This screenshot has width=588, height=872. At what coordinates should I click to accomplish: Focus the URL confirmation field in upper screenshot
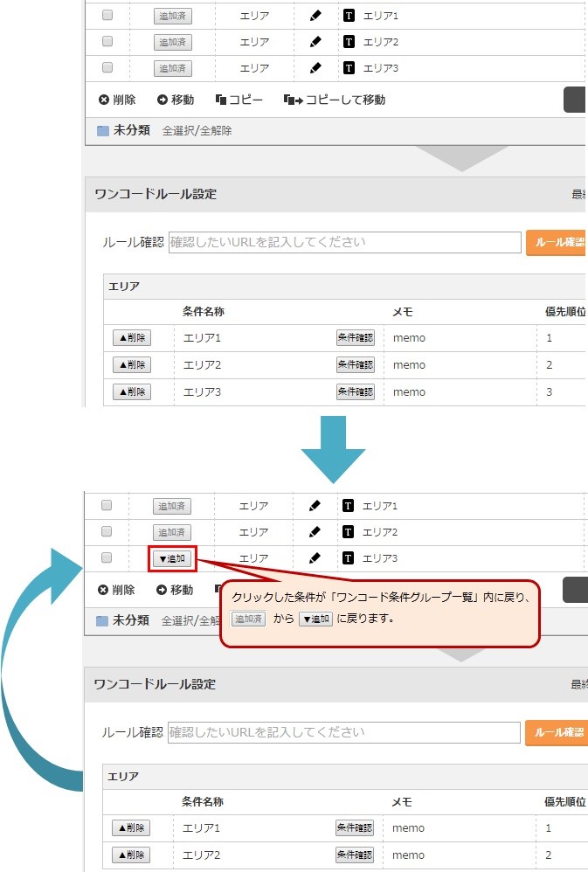(x=345, y=243)
